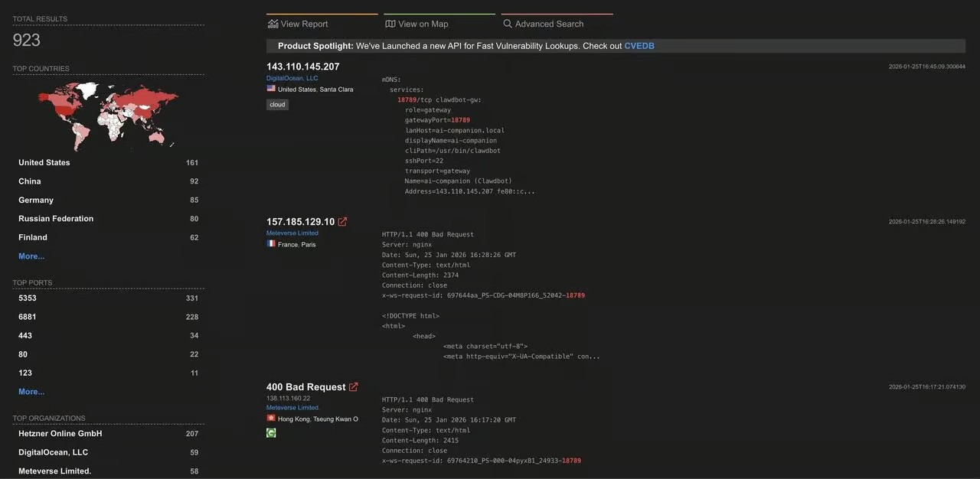This screenshot has width=980, height=479.
Task: Click the View on Map icon
Action: pyautogui.click(x=390, y=24)
